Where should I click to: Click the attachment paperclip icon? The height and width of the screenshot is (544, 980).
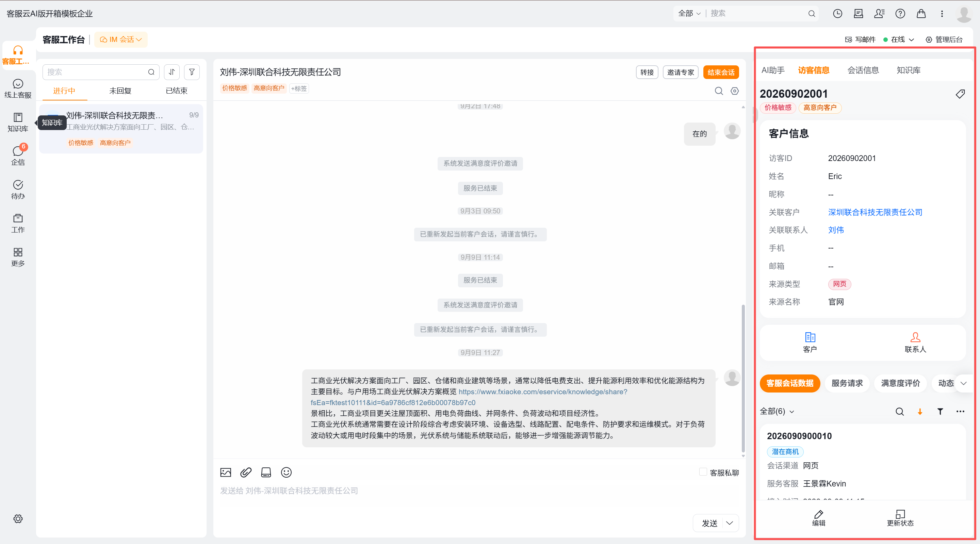(246, 473)
